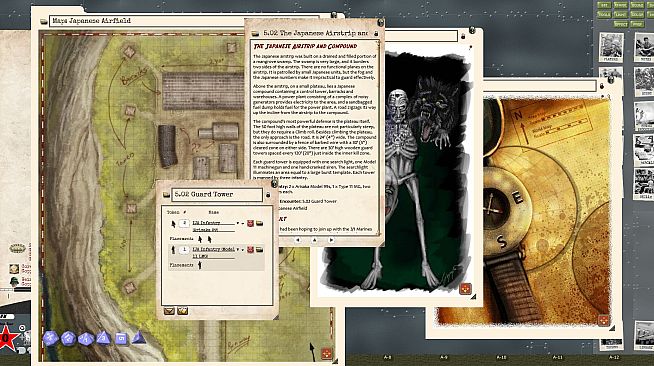Screen dimensions: 654x366
Task: Open link icon for IJN Infantry Model 11 row
Action: point(259,249)
